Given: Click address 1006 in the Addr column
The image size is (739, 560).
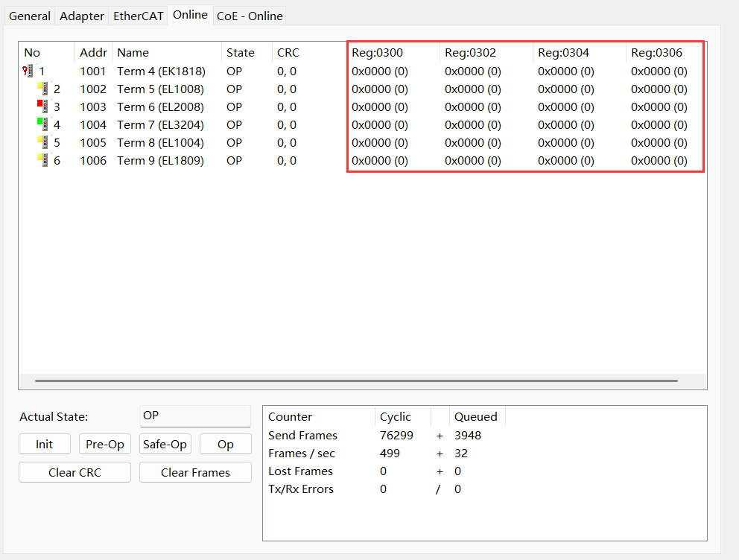Looking at the screenshot, I should tap(93, 161).
